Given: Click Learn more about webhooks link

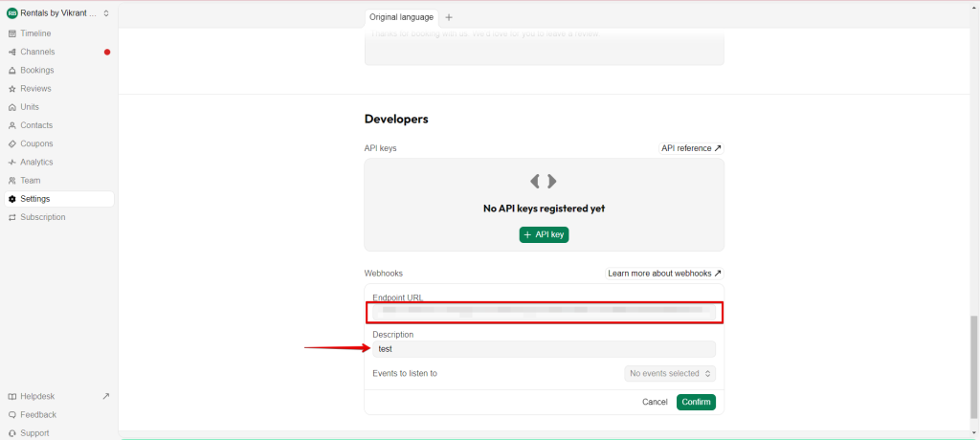Looking at the screenshot, I should tap(664, 274).
